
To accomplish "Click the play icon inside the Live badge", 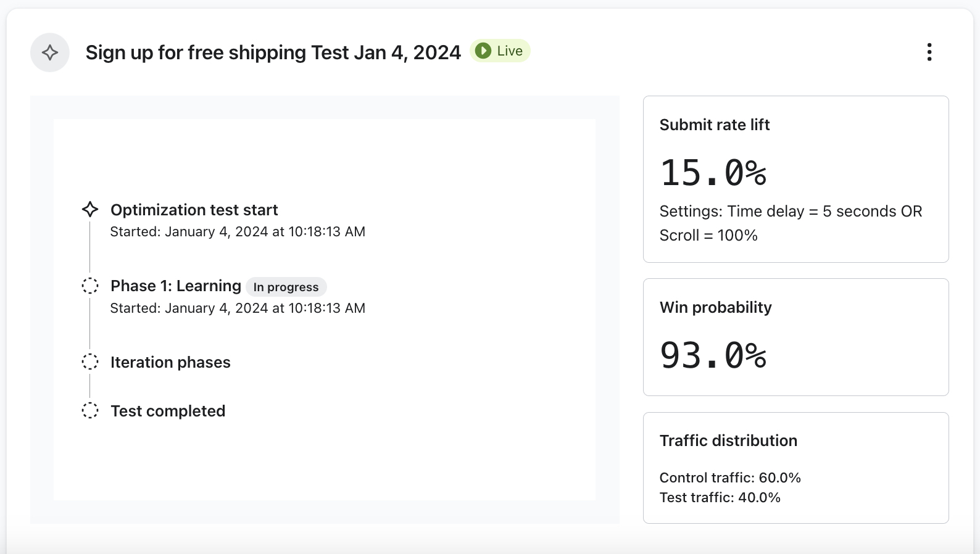I will click(x=483, y=51).
